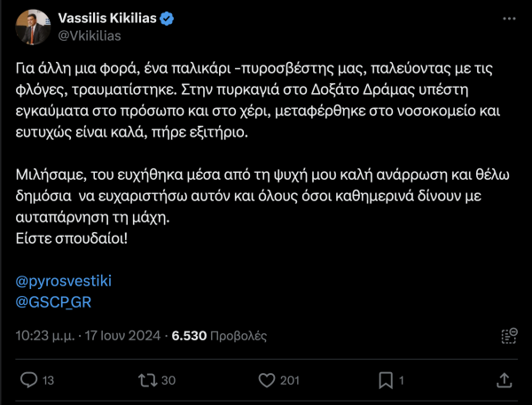Click the likes count 201

tap(289, 381)
